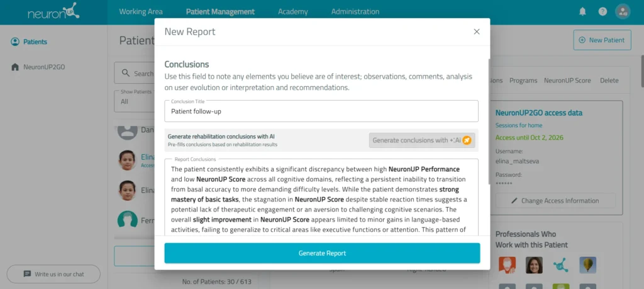Click the Generate Report button
This screenshot has height=289, width=644.
pos(322,253)
